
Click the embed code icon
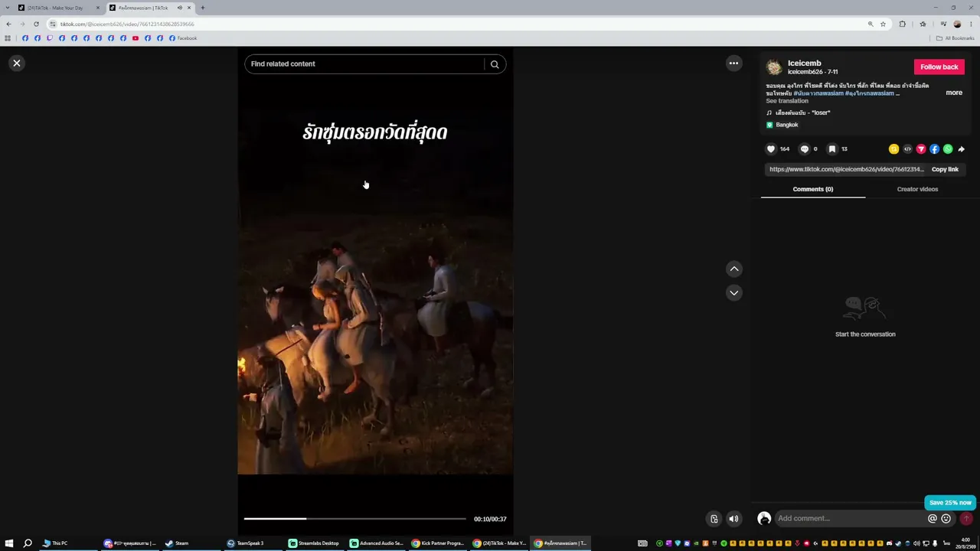pyautogui.click(x=907, y=149)
